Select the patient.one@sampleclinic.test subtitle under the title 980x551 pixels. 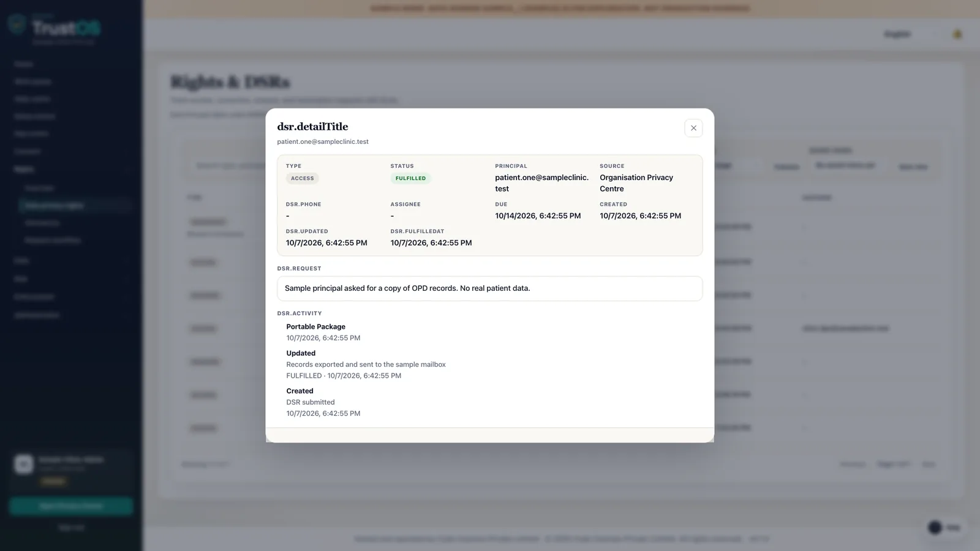click(323, 141)
